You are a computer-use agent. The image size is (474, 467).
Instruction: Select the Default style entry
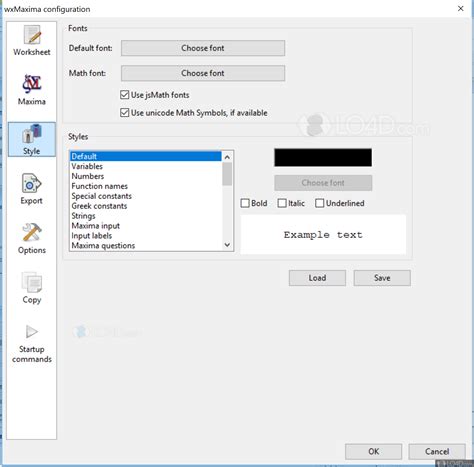point(146,156)
